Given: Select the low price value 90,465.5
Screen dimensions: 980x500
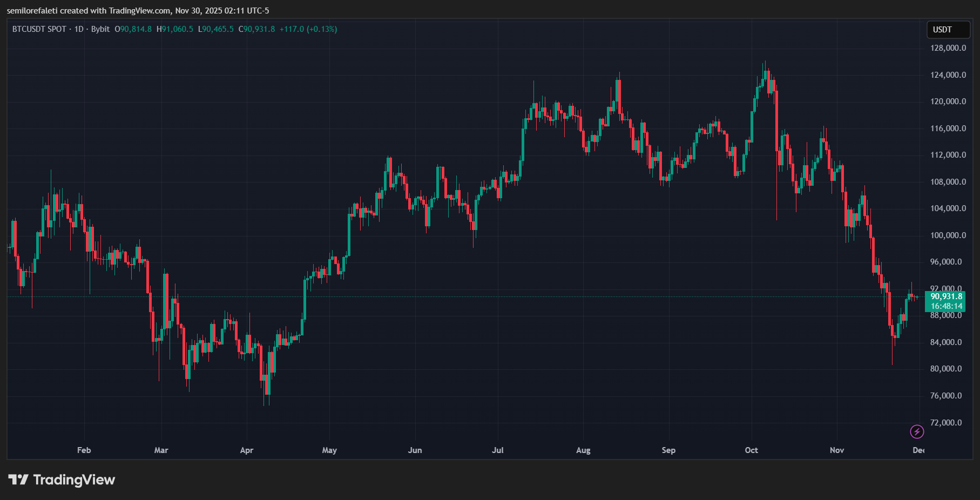Looking at the screenshot, I should click(x=216, y=30).
